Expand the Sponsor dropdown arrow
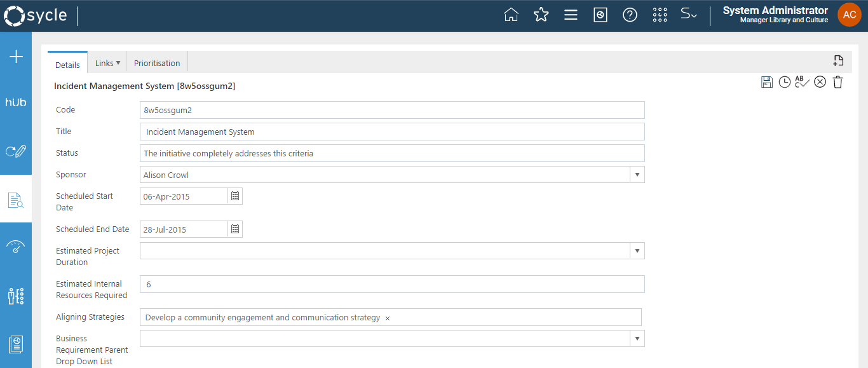The image size is (868, 368). (637, 175)
